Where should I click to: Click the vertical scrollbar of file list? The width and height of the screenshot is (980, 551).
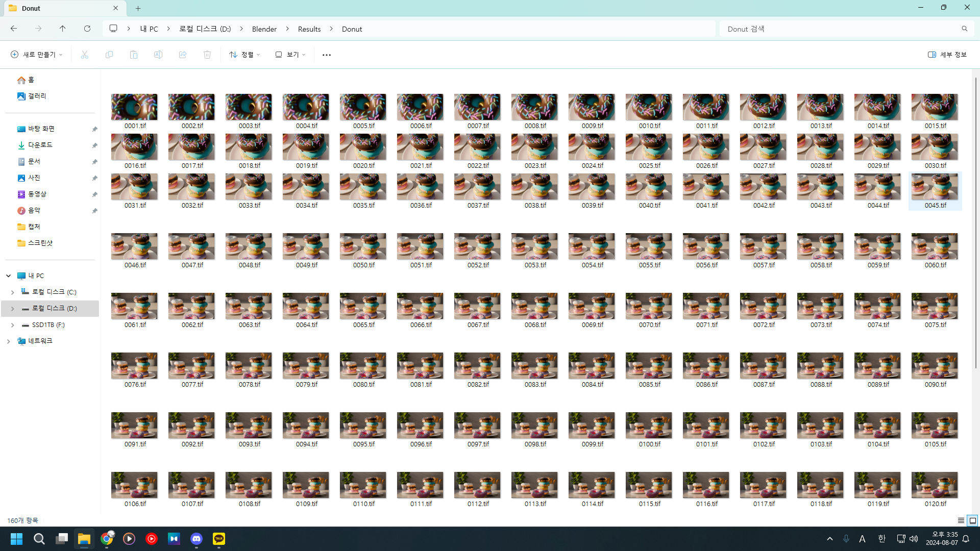pyautogui.click(x=975, y=222)
